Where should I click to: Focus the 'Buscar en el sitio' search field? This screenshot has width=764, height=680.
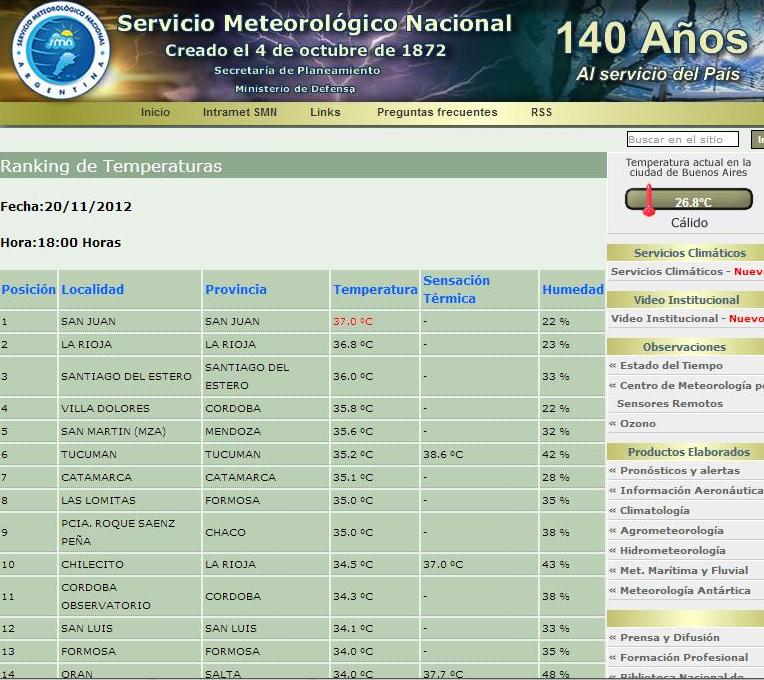point(682,140)
